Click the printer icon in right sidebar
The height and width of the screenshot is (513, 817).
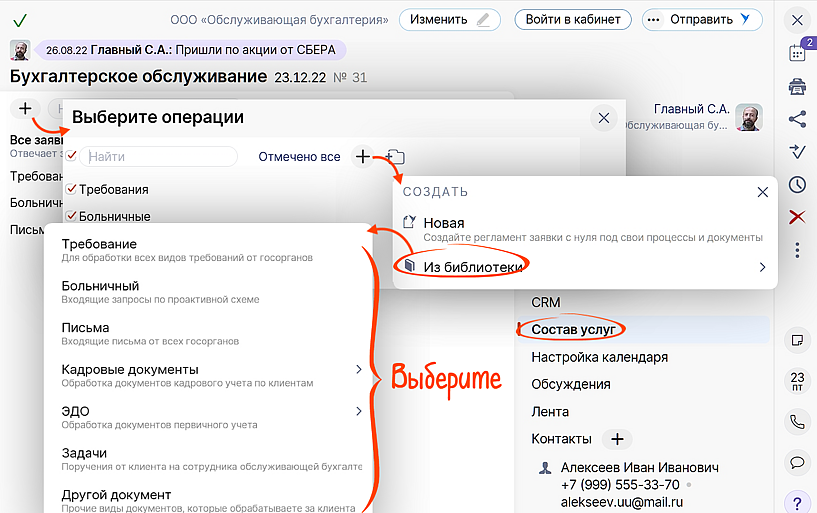[x=797, y=87]
